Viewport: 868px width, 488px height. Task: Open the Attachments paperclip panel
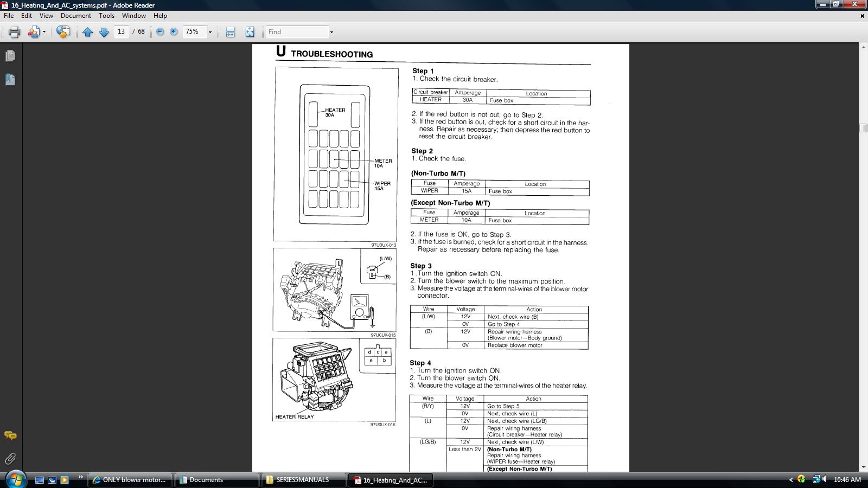click(10, 459)
